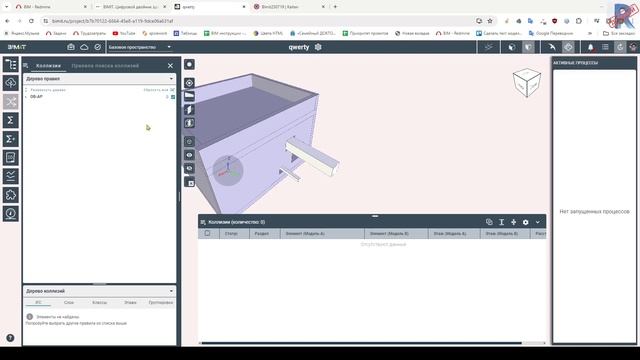Select the section box viewport tool
The image size is (640, 360).
[x=189, y=123]
